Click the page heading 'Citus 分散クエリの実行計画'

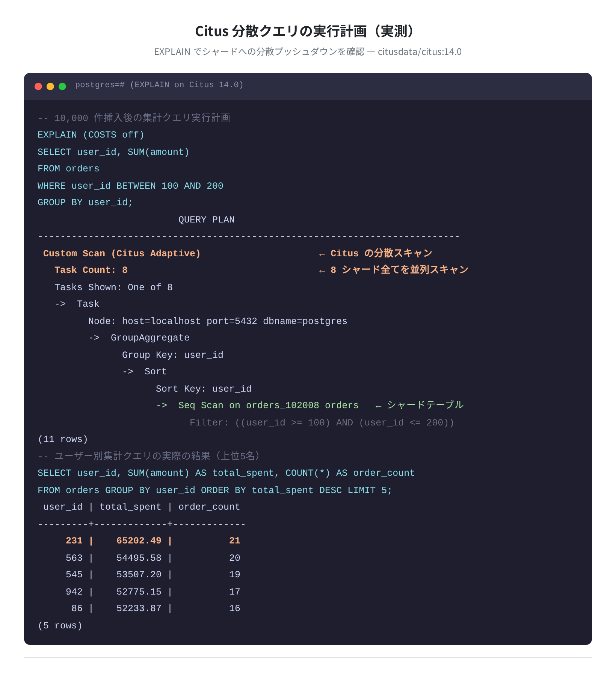[x=281, y=31]
